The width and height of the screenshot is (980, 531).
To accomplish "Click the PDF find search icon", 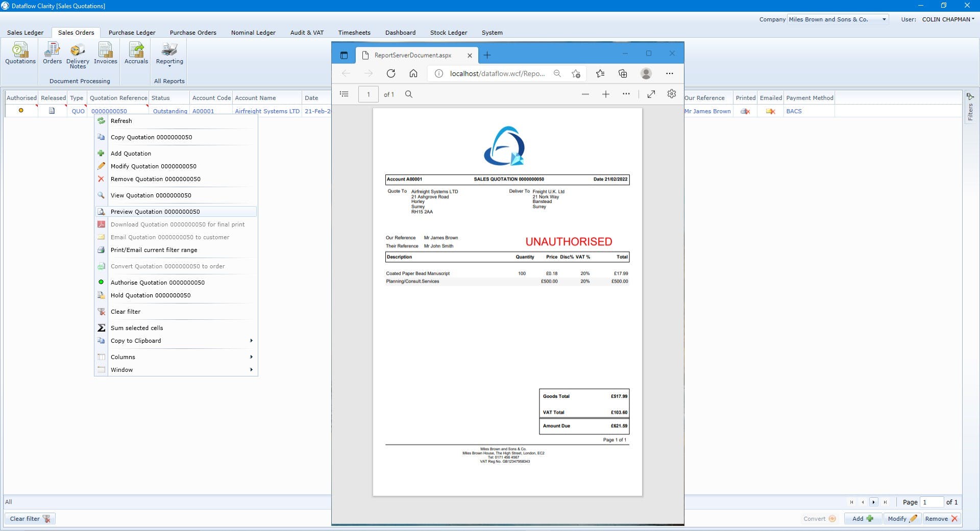I will click(409, 94).
